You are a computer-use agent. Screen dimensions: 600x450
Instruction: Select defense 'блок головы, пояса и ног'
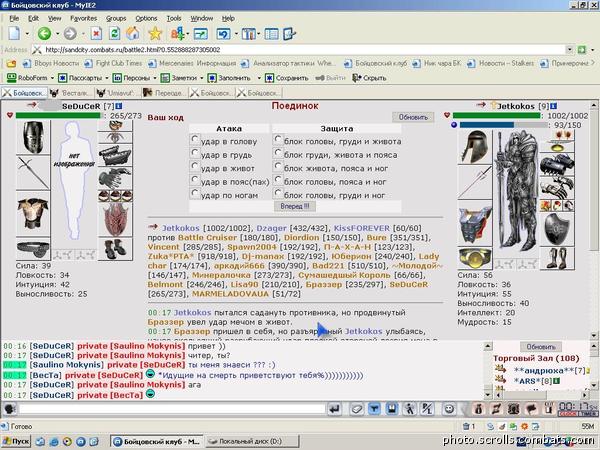click(278, 180)
